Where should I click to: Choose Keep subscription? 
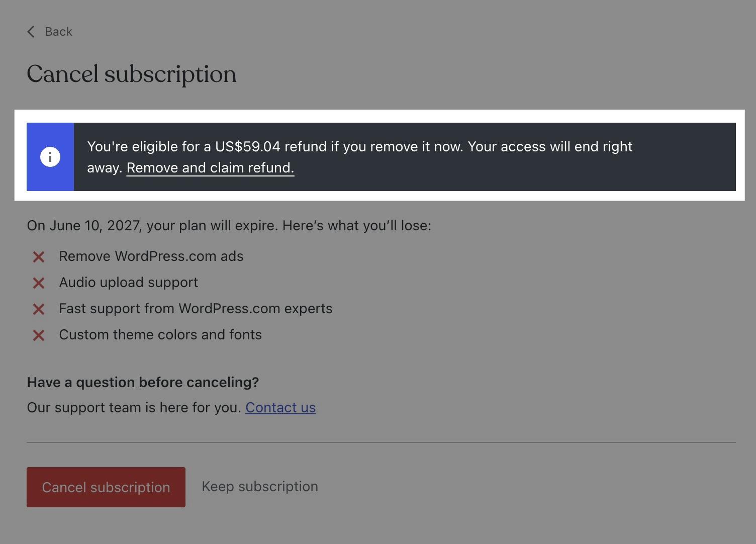[x=260, y=487]
